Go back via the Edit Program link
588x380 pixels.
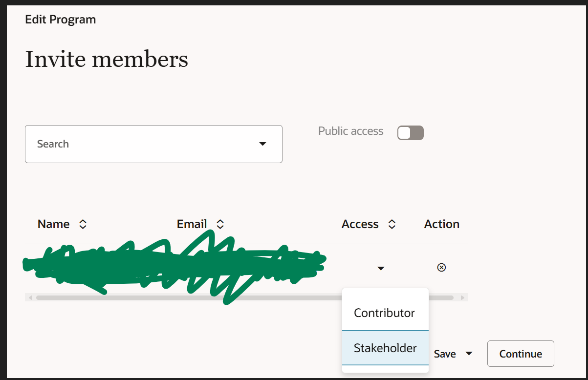(60, 19)
